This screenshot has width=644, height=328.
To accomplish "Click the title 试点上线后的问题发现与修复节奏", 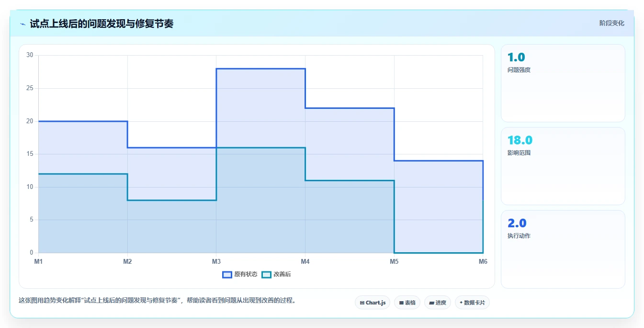I will [102, 23].
